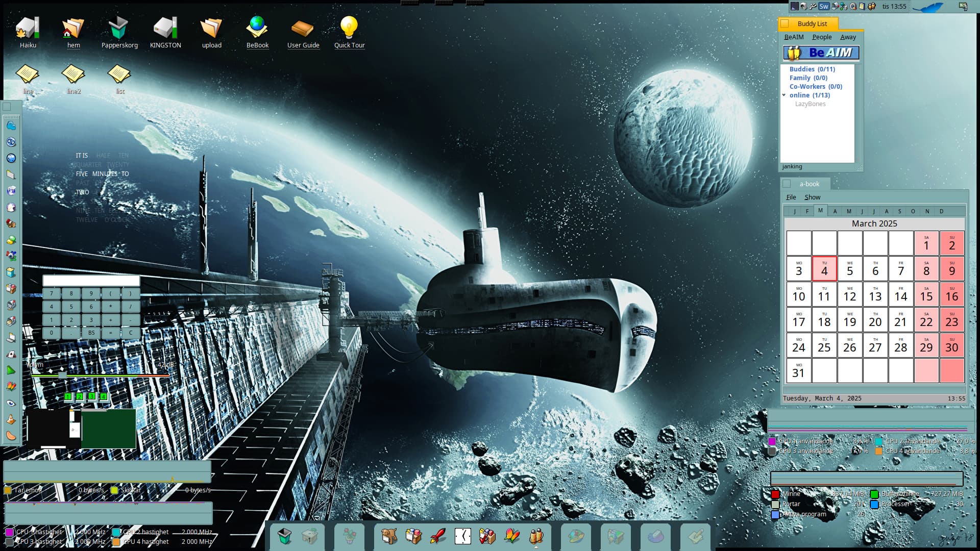Toggle CPU 1 användande color legend
980x551 pixels.
click(x=772, y=441)
